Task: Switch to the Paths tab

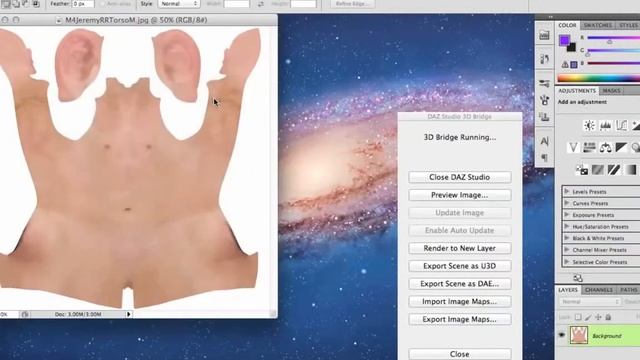Action: click(x=629, y=290)
